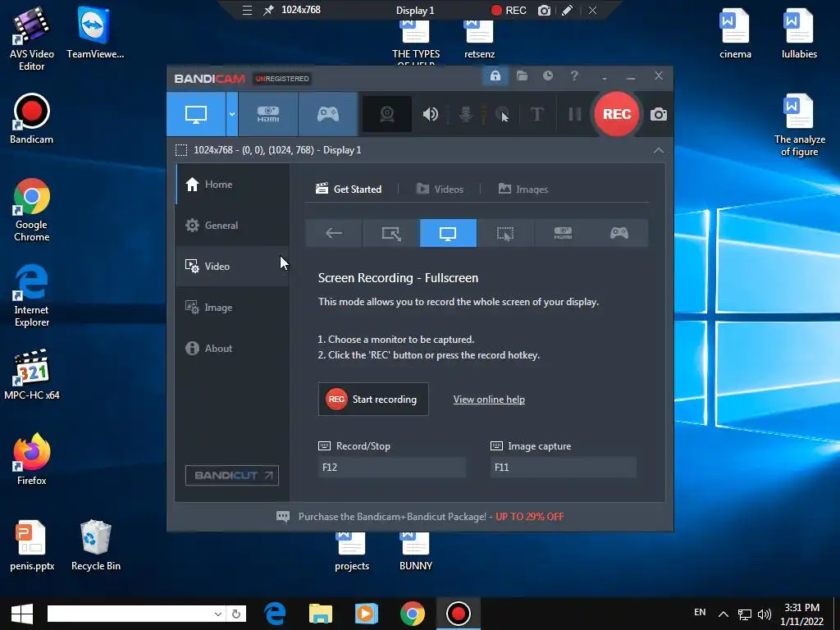This screenshot has width=840, height=630.
Task: Toggle the webcam overlay icon
Action: pyautogui.click(x=387, y=114)
